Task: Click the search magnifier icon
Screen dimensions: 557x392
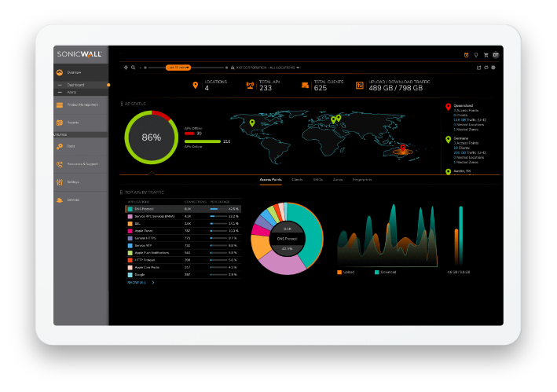Action: [x=134, y=68]
